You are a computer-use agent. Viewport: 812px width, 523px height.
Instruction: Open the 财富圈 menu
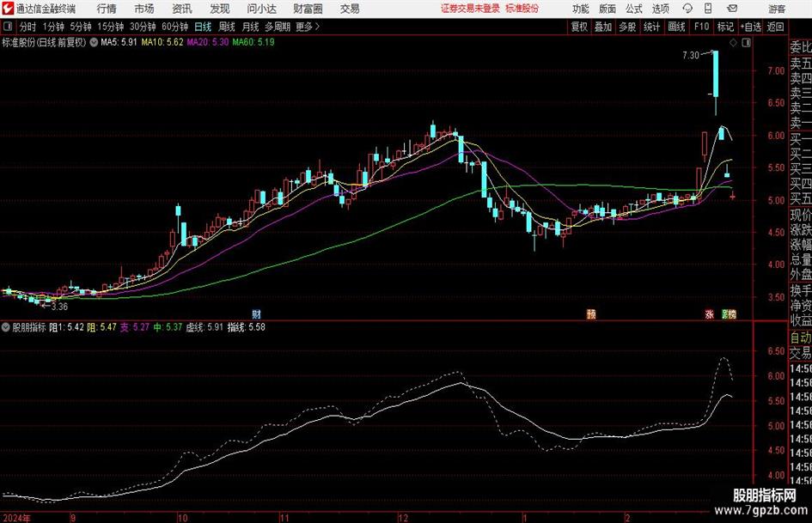pyautogui.click(x=308, y=9)
